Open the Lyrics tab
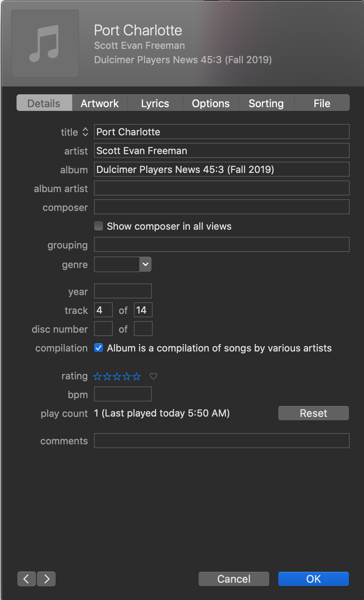Viewport: 364px width, 600px height. tap(155, 103)
